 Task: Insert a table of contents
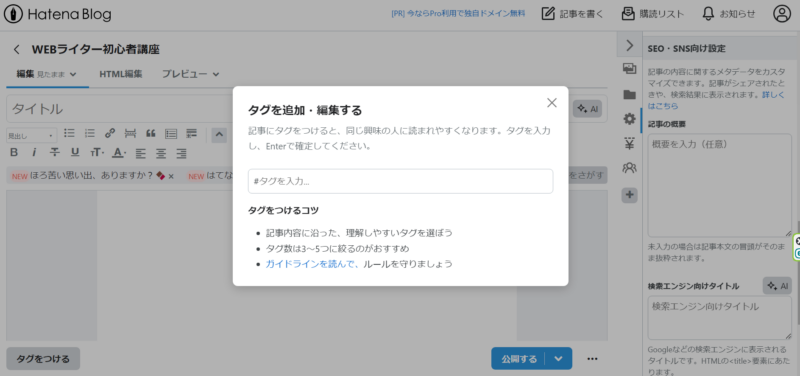pos(171,134)
